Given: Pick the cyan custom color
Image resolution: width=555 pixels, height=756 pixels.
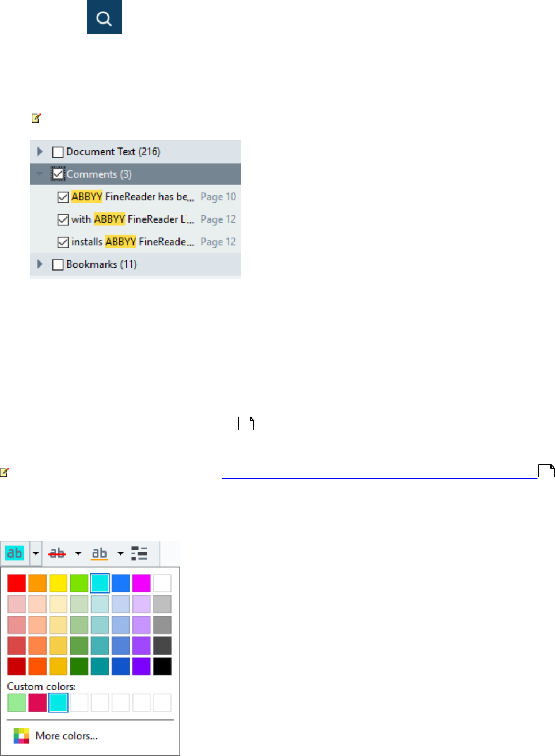Looking at the screenshot, I should (x=58, y=702).
